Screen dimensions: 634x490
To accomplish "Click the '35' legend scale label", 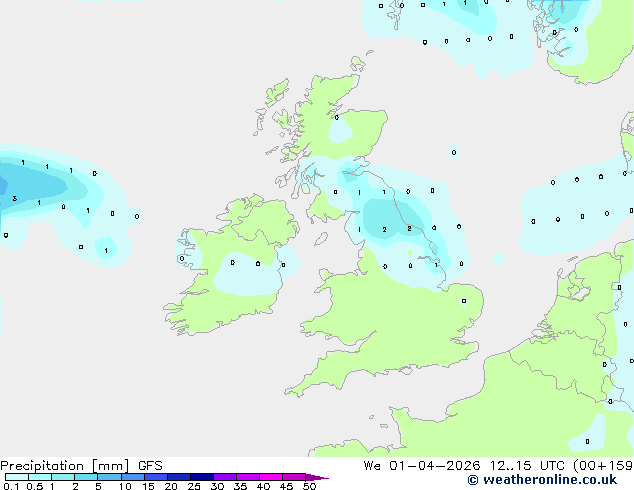I will (x=240, y=486).
